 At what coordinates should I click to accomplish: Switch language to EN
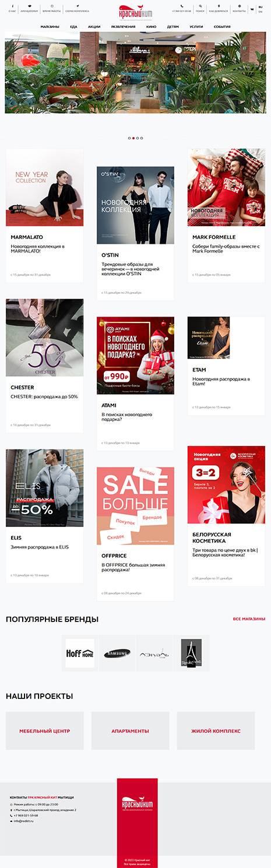pos(260,12)
